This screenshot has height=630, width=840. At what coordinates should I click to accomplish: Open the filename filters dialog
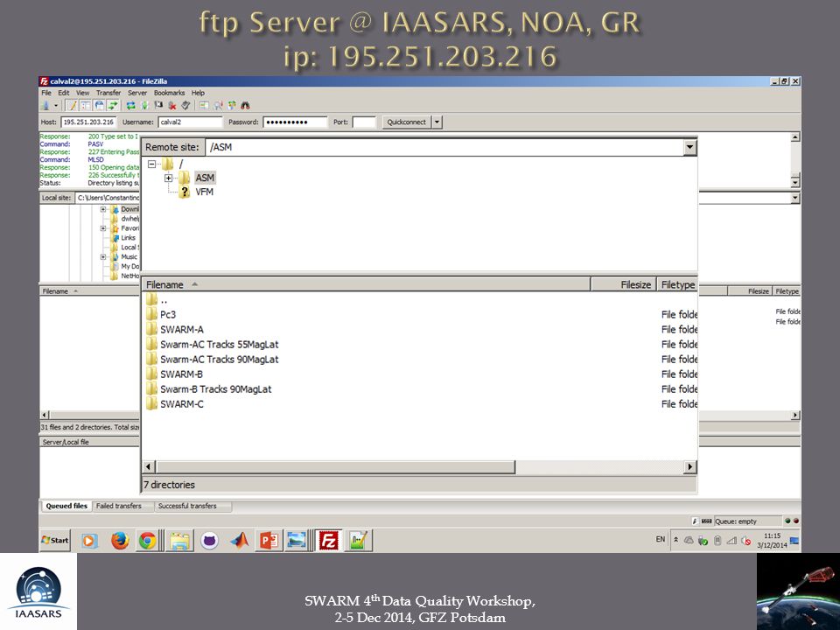point(204,105)
